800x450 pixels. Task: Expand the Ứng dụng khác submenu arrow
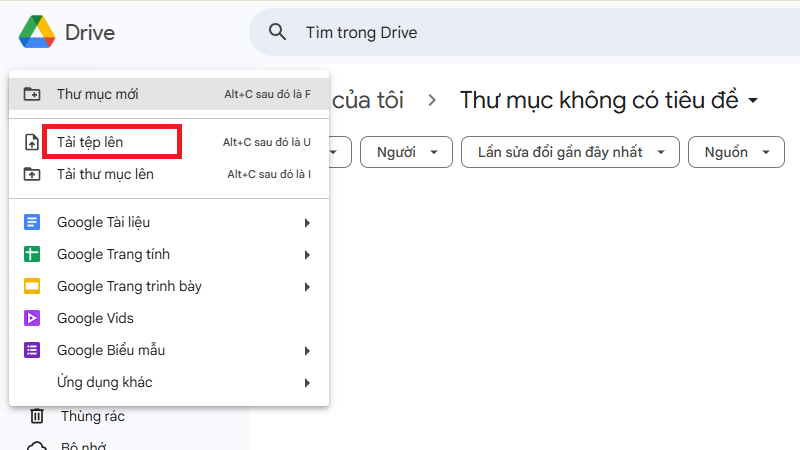[307, 382]
